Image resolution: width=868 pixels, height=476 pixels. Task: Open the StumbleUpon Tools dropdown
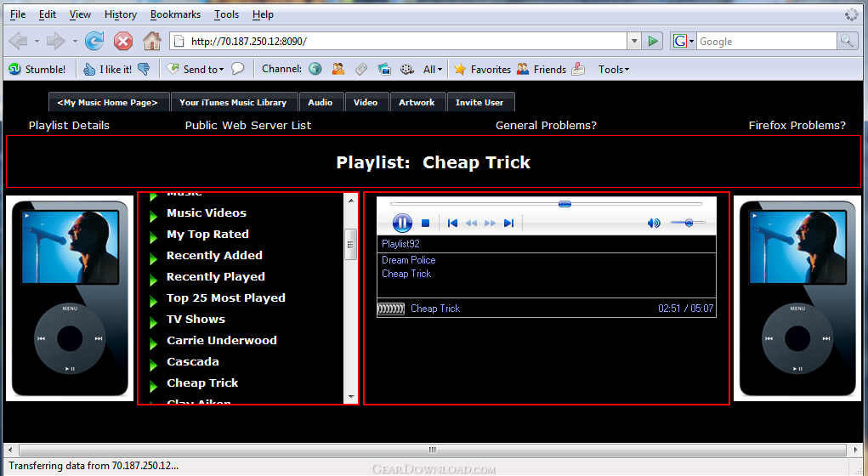pyautogui.click(x=613, y=69)
